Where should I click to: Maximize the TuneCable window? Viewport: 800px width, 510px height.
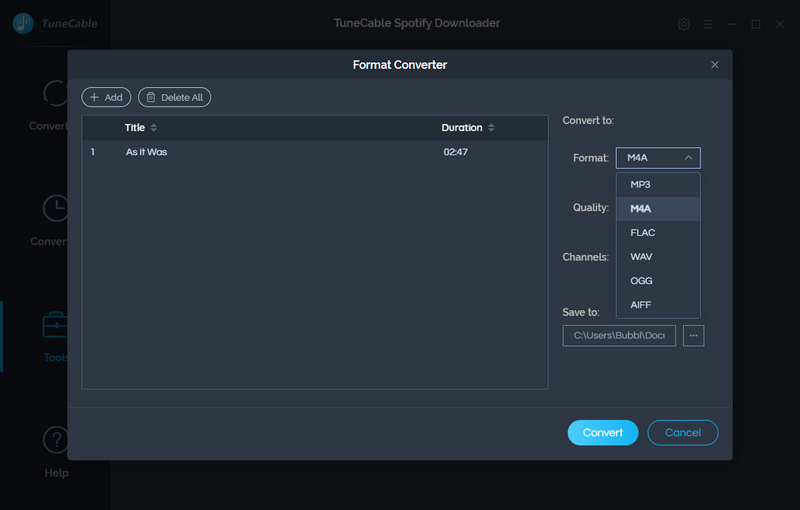(756, 24)
